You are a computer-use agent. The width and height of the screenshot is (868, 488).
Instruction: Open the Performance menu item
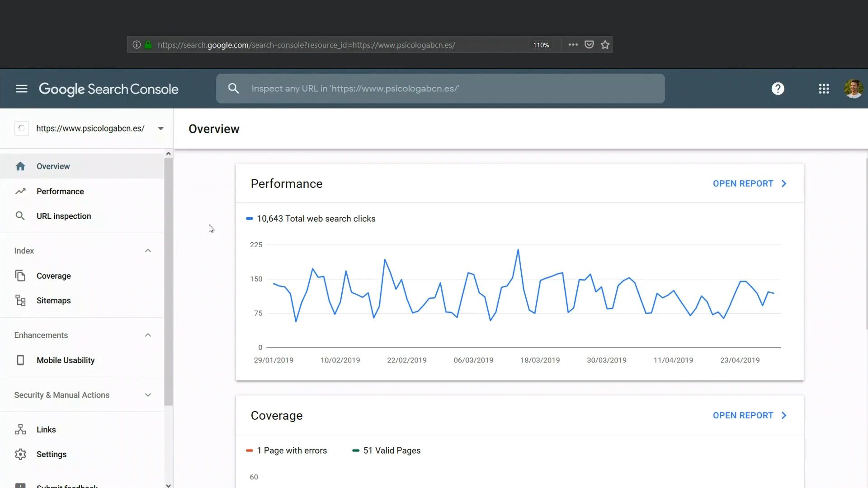point(82,191)
